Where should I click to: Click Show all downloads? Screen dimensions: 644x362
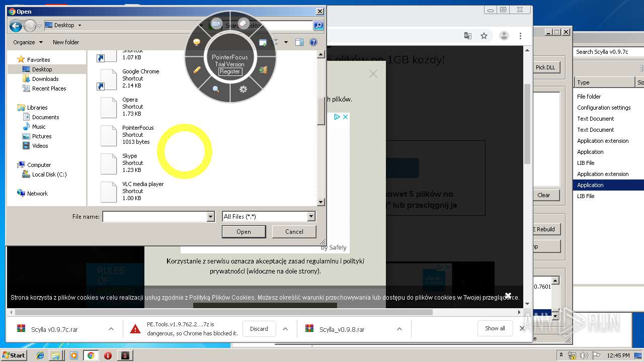(495, 328)
